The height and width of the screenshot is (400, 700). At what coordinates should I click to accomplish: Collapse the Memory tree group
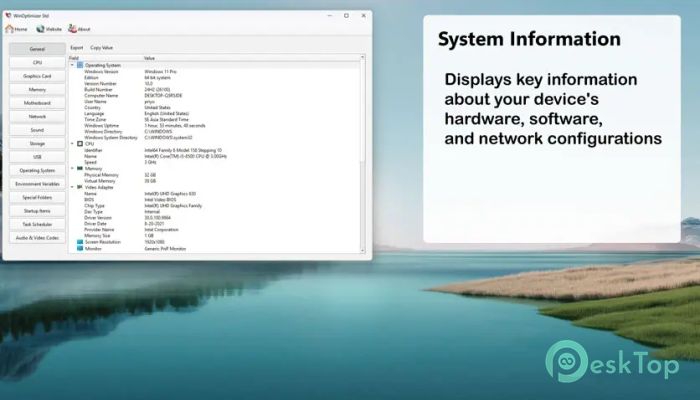pos(72,169)
